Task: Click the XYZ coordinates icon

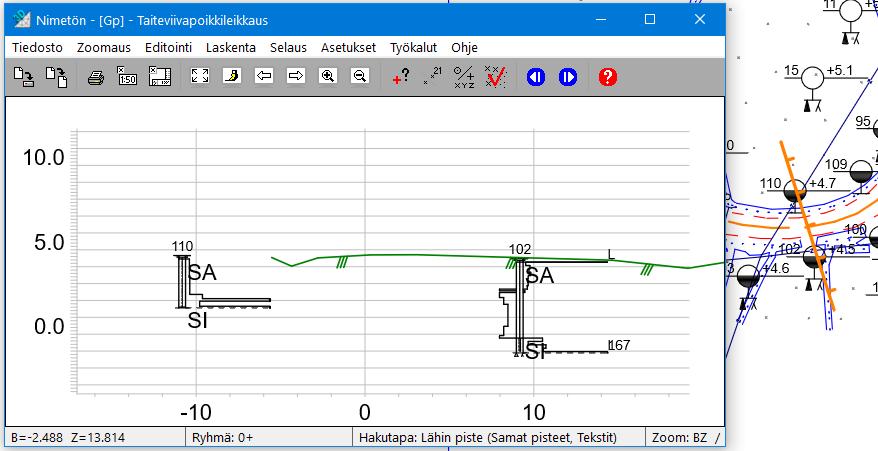Action: coord(464,77)
